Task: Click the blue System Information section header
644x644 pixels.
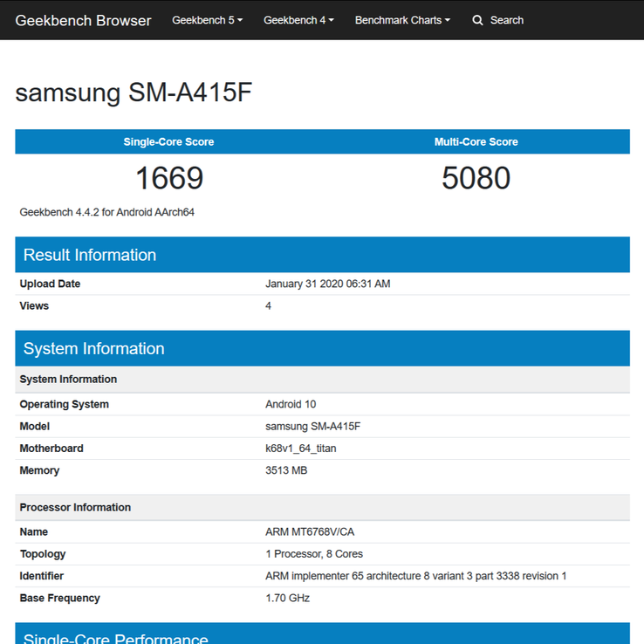Action: click(93, 348)
